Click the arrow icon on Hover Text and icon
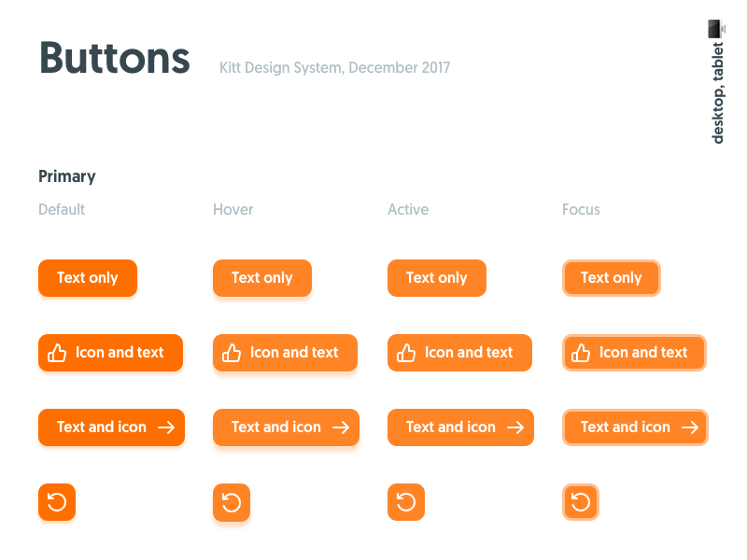Screen dimensions: 747x560 tap(340, 427)
